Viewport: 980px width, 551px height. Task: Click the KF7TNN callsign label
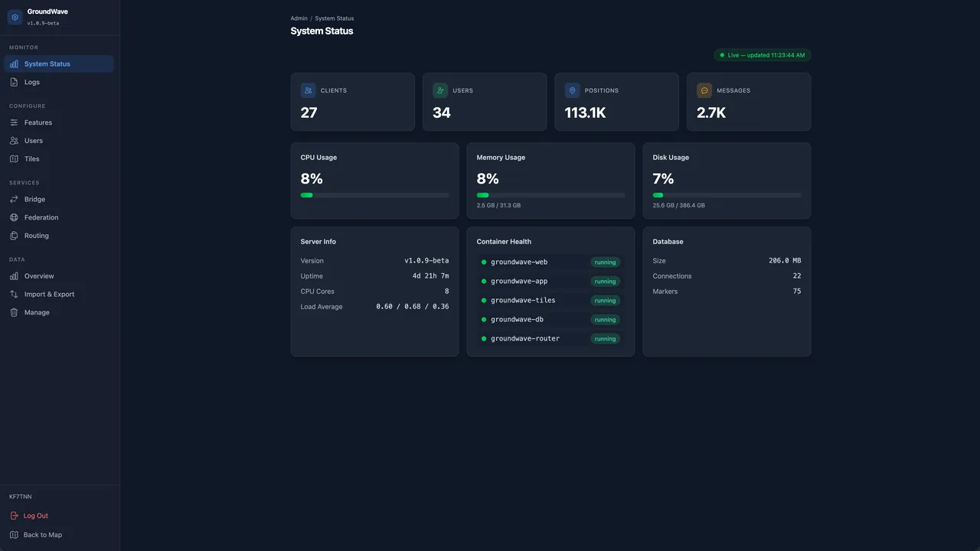point(21,497)
